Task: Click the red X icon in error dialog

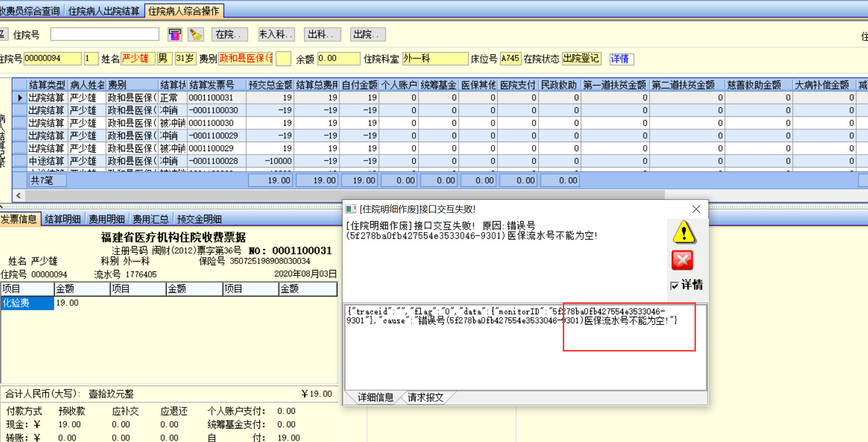Action: (x=682, y=260)
